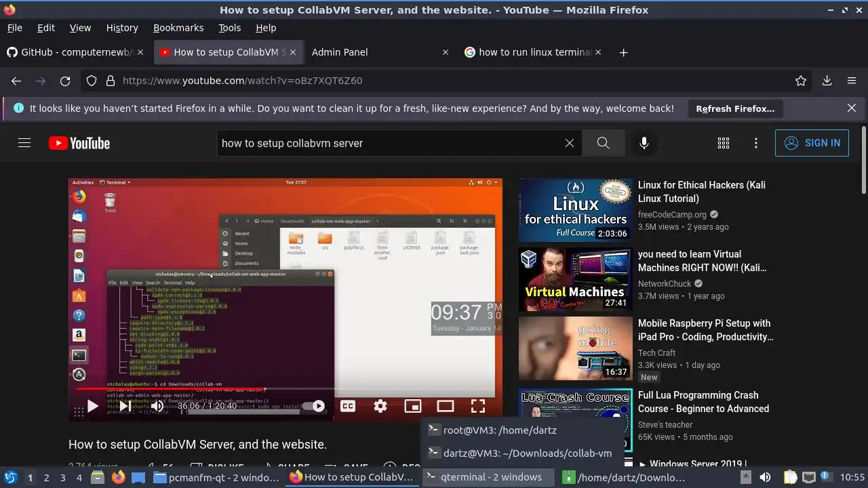Open Full Lua Programming Crash Course title
This screenshot has height=488, width=868.
tap(703, 402)
